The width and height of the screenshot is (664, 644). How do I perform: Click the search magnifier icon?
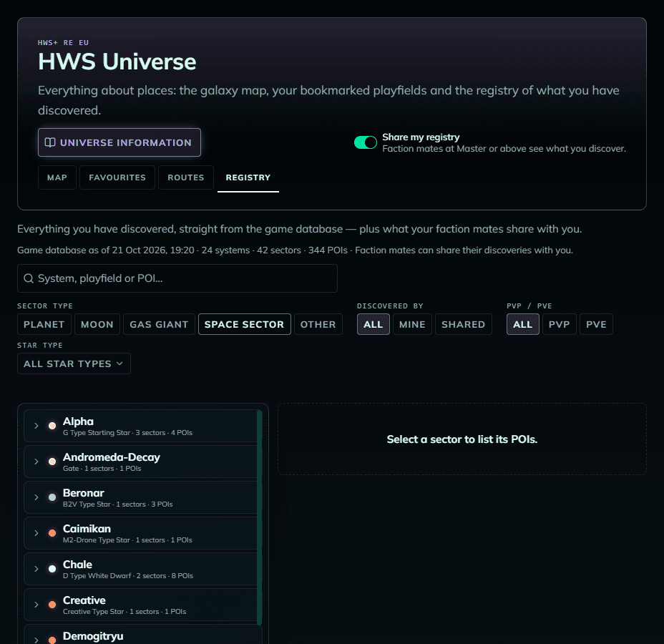point(29,278)
